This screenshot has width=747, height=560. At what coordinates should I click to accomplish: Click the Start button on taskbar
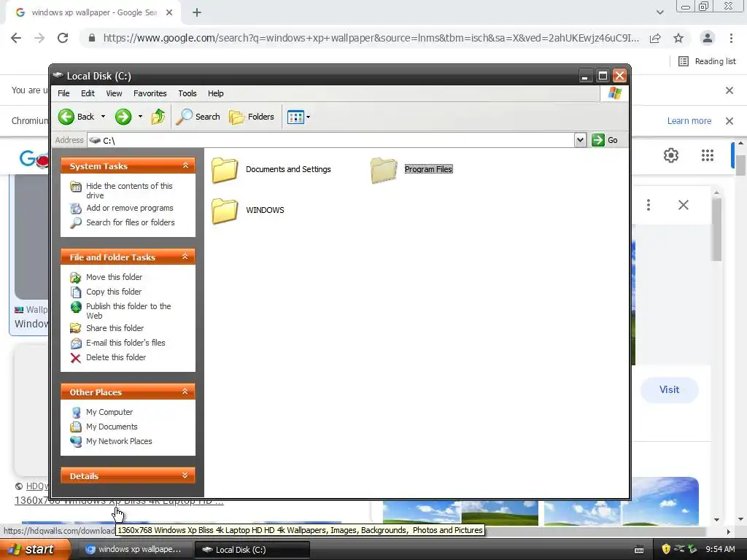pos(34,550)
